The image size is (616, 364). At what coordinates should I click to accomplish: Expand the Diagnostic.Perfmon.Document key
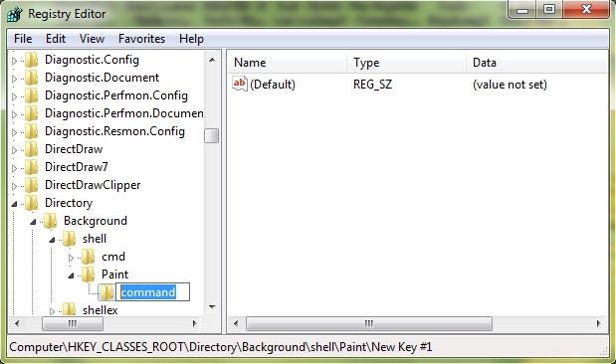[15, 114]
